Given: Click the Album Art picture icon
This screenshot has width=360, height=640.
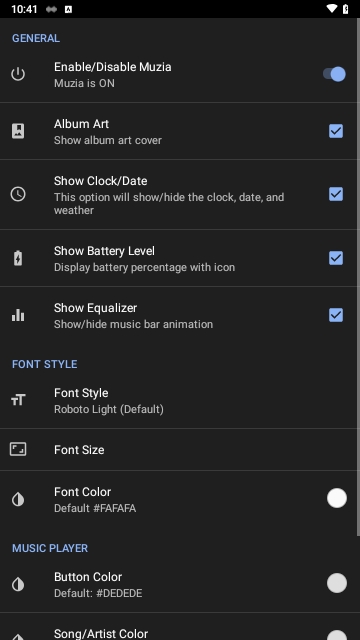Looking at the screenshot, I should coord(18,131).
